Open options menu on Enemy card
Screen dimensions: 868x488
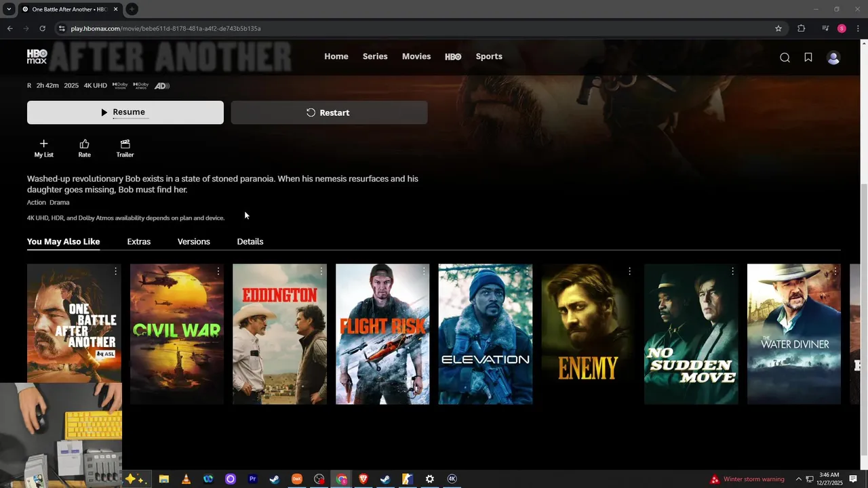630,271
